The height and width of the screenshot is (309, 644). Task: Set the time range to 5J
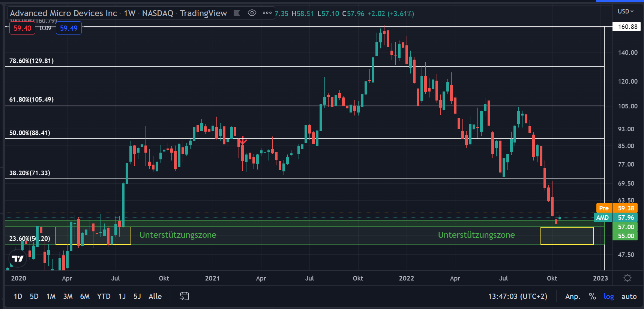[x=137, y=296]
